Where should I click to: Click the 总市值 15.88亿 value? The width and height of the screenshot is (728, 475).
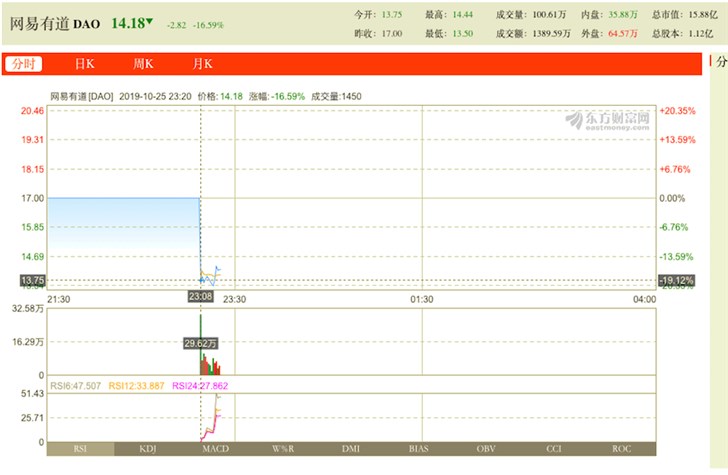click(703, 14)
